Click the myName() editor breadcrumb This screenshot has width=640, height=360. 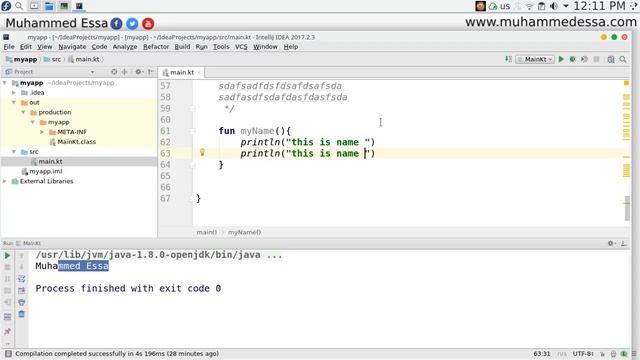coord(244,232)
